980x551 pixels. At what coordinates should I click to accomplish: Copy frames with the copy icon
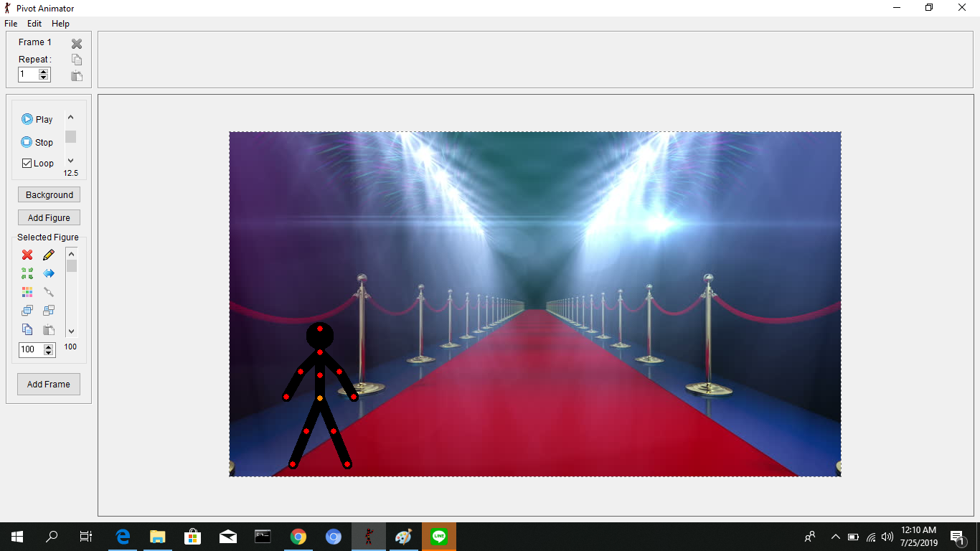coord(76,59)
